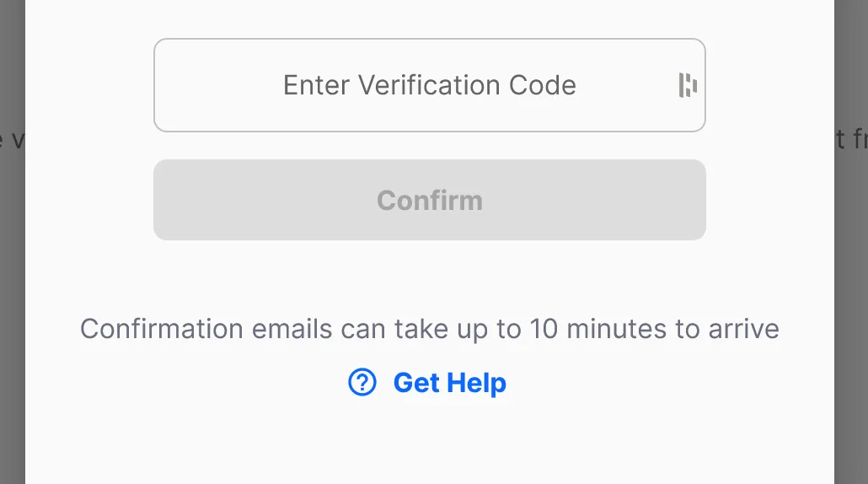The height and width of the screenshot is (484, 868).
Task: Click the grayed-out Confirm button
Action: tap(430, 200)
